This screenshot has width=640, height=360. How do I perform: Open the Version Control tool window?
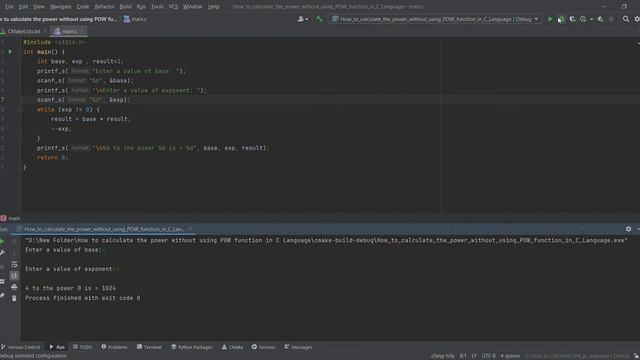[20, 347]
